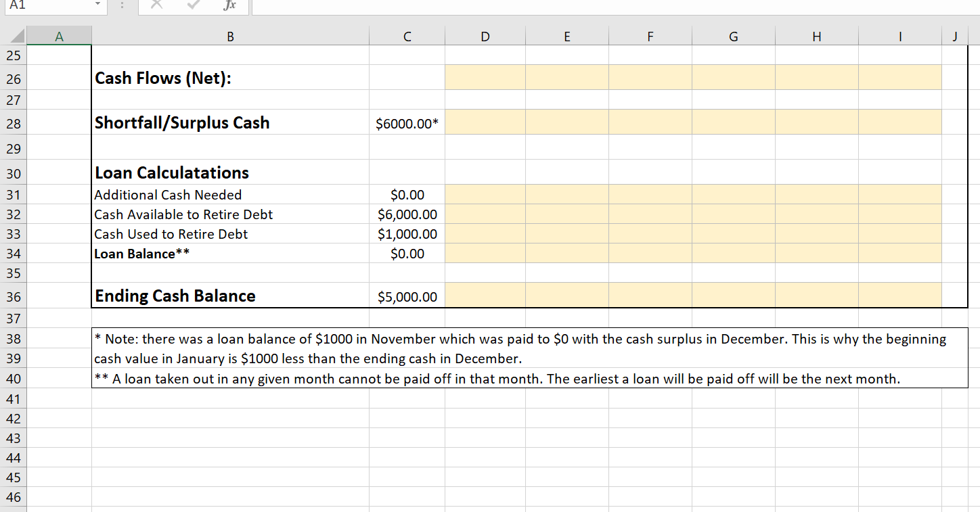This screenshot has width=980, height=512.
Task: Click the Insert Function (fx) icon
Action: tap(229, 7)
